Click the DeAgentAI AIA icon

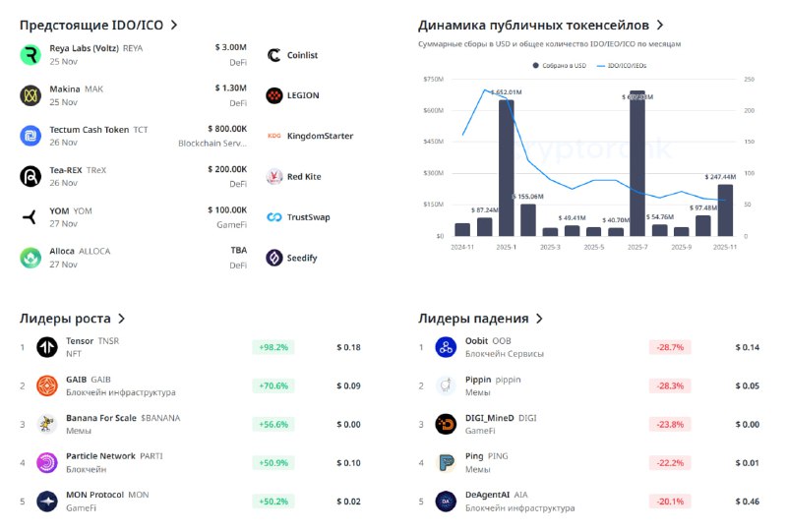point(446,502)
